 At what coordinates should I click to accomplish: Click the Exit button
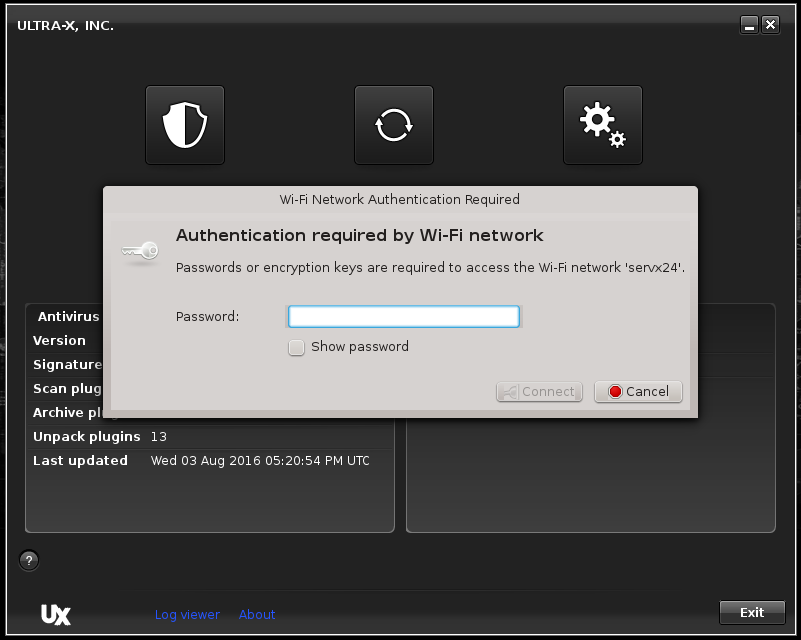coord(752,612)
